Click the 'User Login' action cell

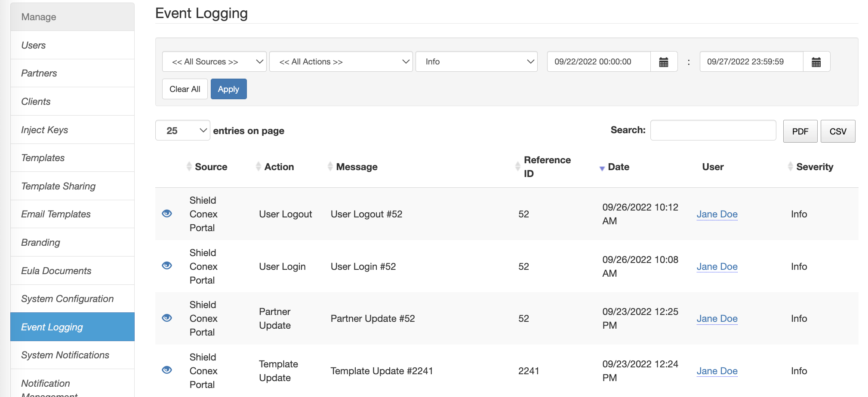[x=282, y=266]
